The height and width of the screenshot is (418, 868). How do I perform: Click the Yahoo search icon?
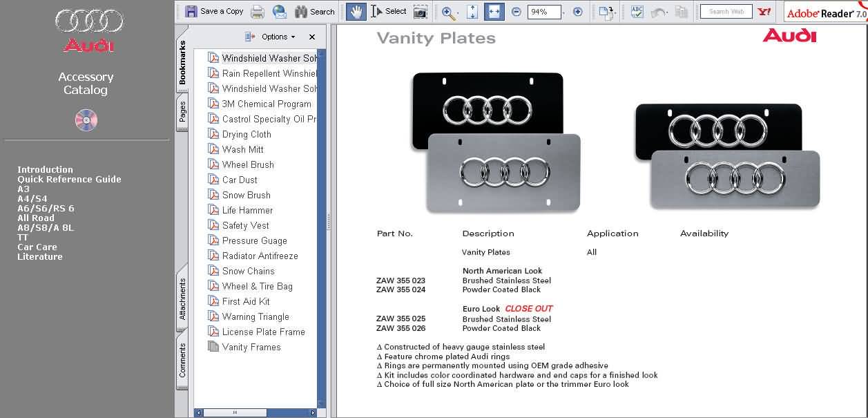(763, 11)
